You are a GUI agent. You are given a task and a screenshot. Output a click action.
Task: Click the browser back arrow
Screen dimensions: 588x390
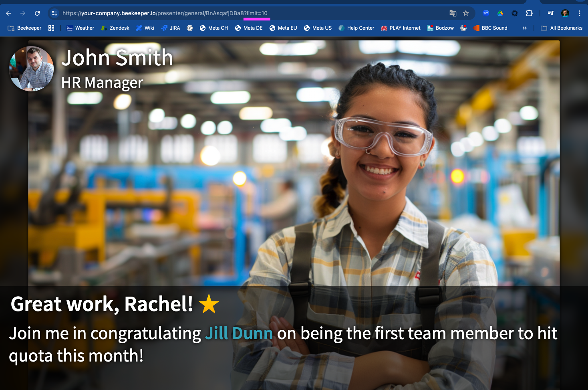click(x=8, y=13)
